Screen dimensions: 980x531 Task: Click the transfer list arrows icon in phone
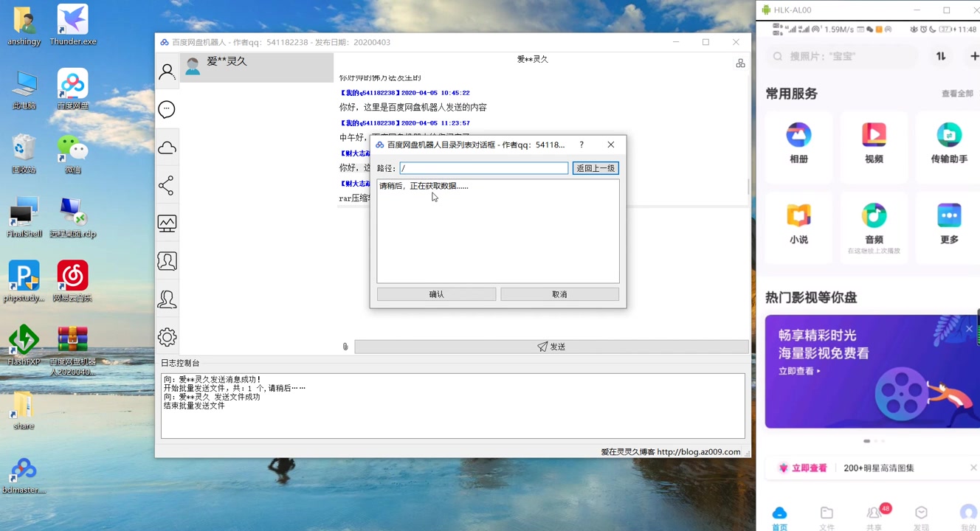point(941,56)
